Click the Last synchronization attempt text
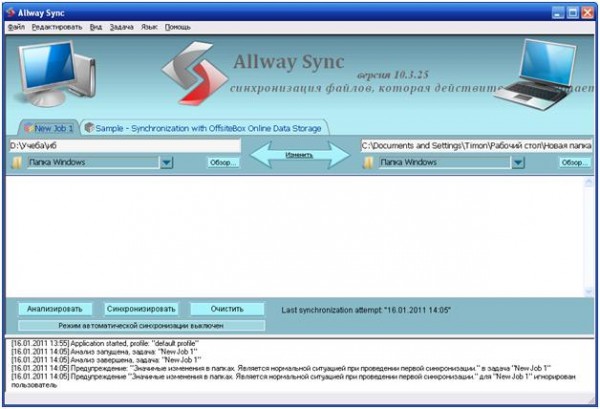Screen dimensions: 600x409 [x=366, y=310]
